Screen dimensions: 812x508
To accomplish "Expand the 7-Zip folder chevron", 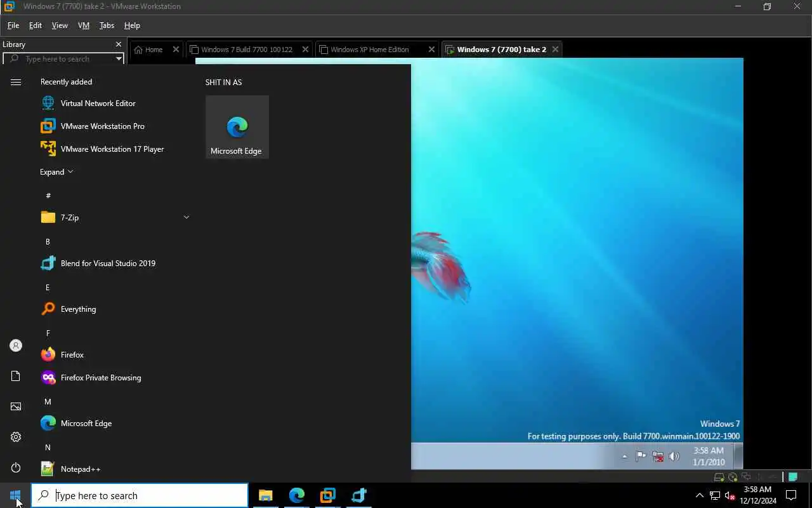I will click(x=187, y=217).
